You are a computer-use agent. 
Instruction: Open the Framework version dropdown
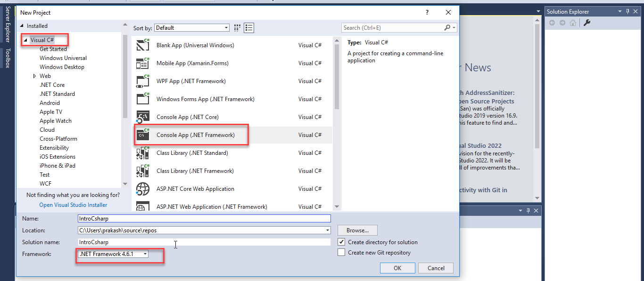144,253
